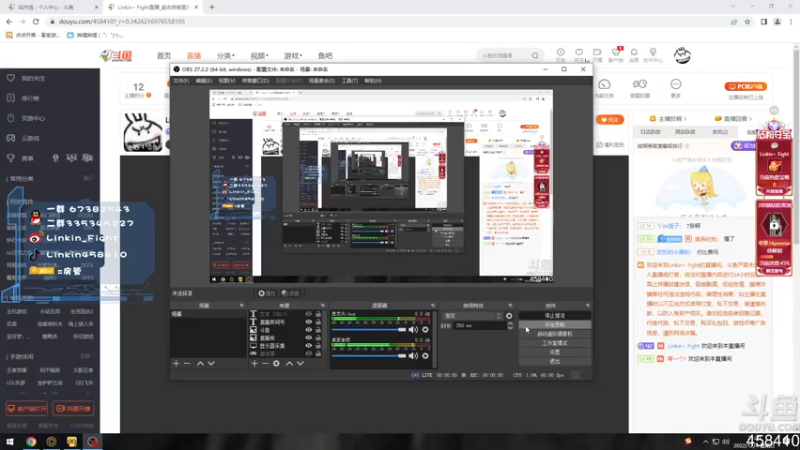This screenshot has height=450, width=800.
Task: Bookmark this page with the star icon
Action: click(747, 22)
